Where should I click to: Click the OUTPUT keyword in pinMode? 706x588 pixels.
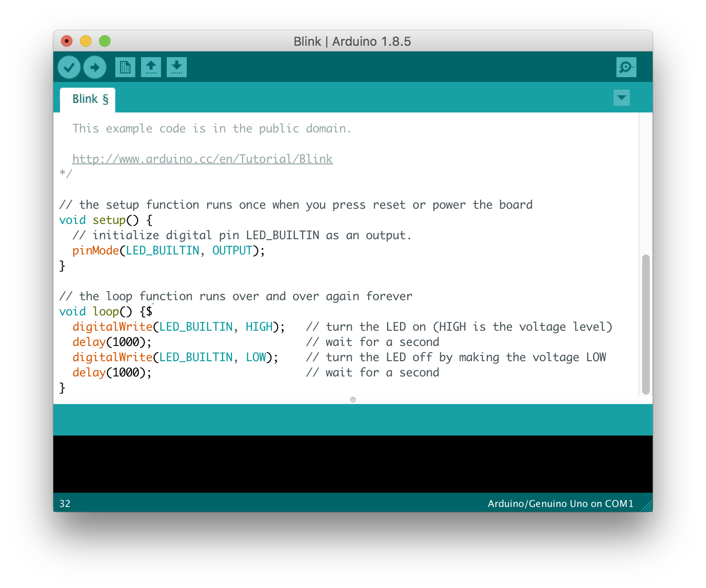pyautogui.click(x=232, y=250)
